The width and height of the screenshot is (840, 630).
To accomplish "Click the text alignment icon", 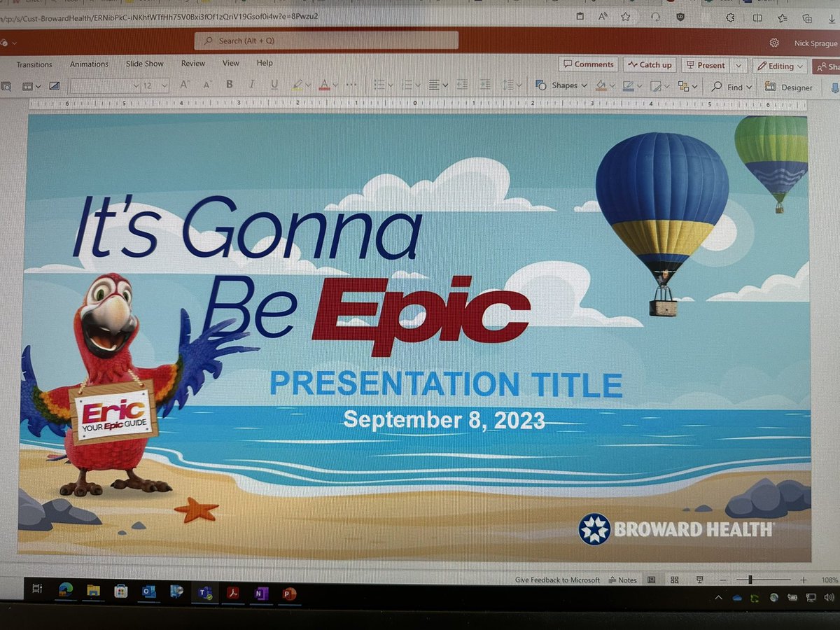I will [435, 85].
